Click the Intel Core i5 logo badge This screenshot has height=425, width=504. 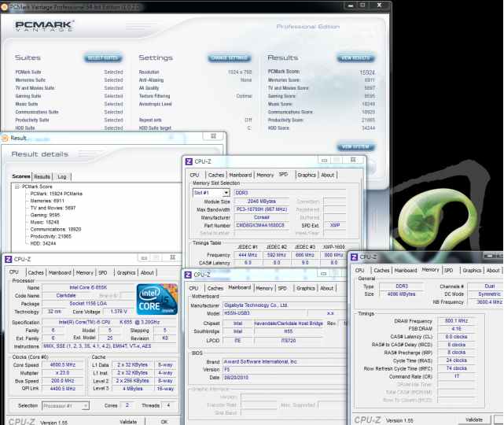pos(156,299)
